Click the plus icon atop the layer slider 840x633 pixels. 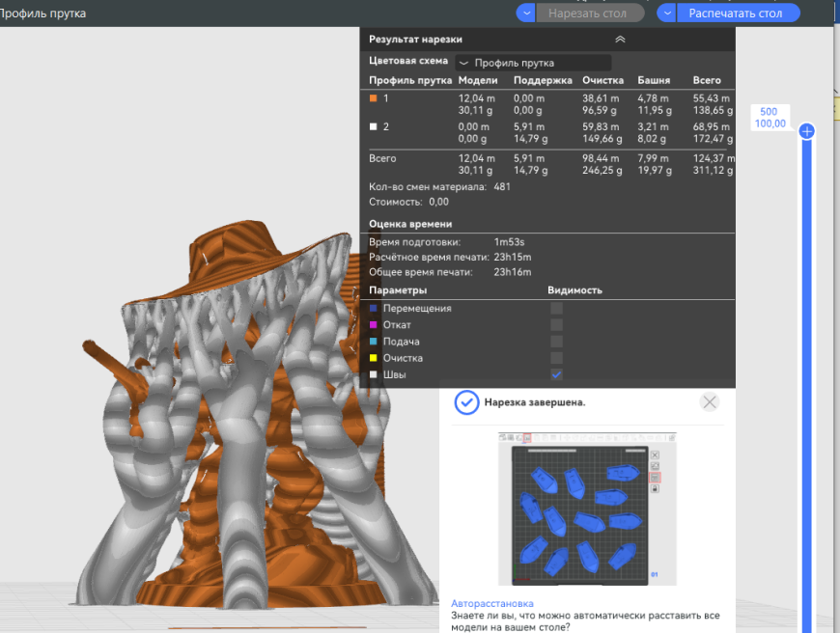tap(806, 129)
